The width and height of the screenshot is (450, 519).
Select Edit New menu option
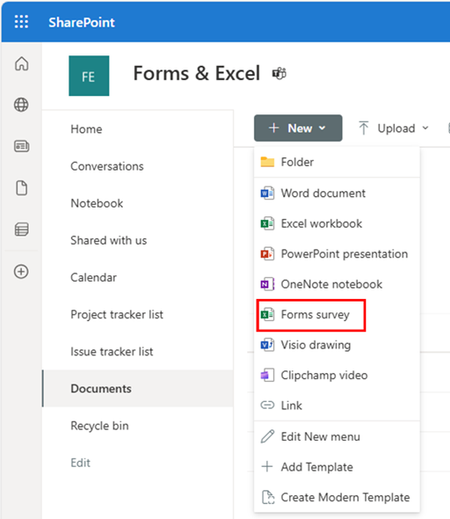pyautogui.click(x=337, y=436)
